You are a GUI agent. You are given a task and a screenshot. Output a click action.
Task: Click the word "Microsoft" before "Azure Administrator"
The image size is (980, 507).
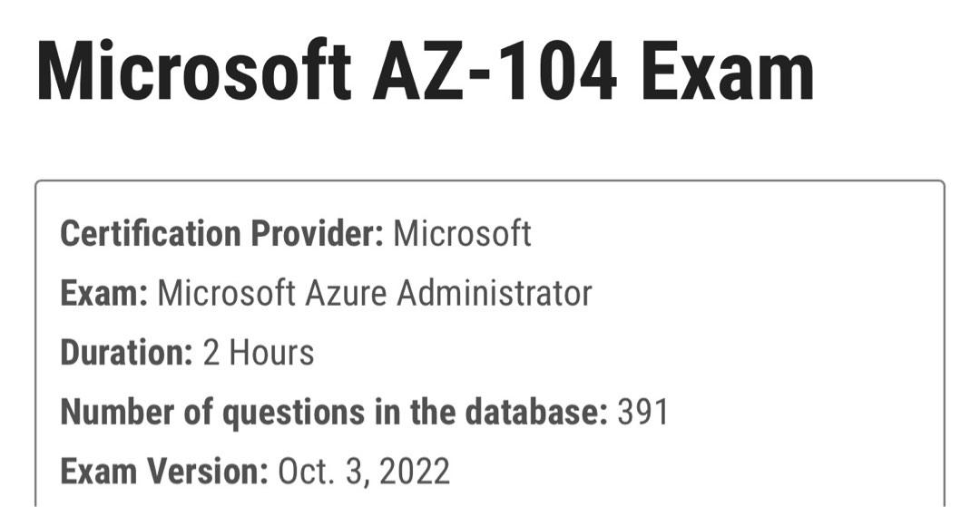[x=226, y=293]
